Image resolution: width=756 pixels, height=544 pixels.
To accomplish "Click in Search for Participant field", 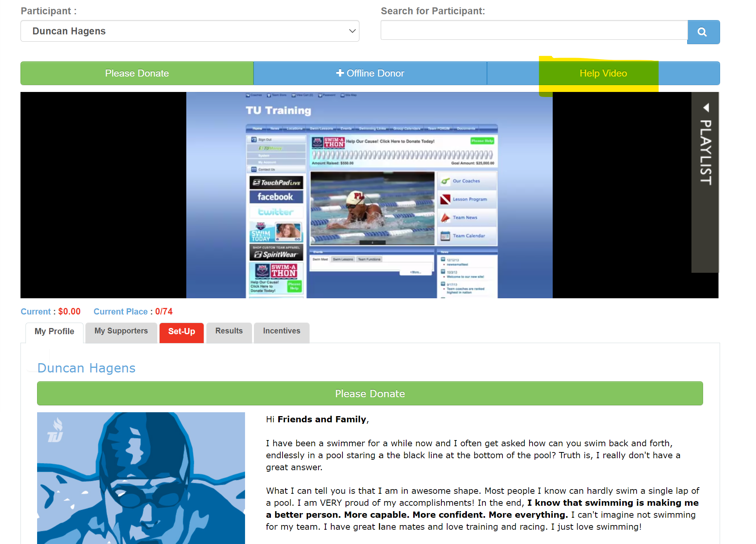I will (533, 31).
